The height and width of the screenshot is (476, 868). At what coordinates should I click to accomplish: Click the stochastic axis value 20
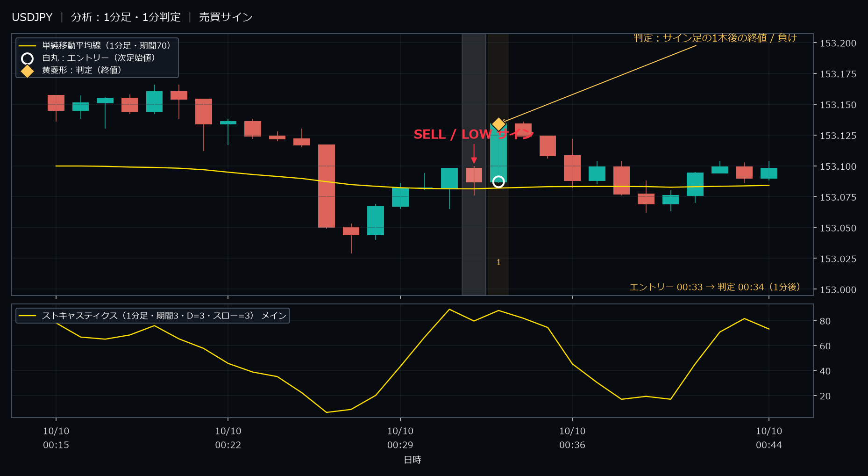(825, 397)
